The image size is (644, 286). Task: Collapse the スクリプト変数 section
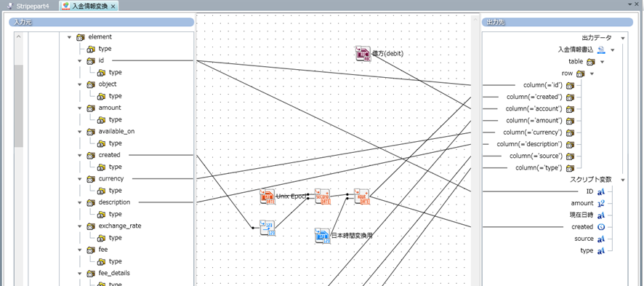coord(623,180)
